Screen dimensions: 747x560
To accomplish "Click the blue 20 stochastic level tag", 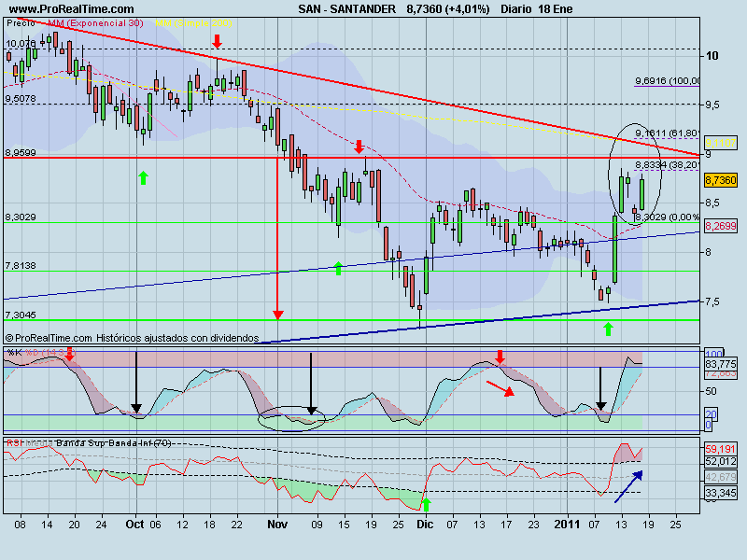I will pos(712,413).
